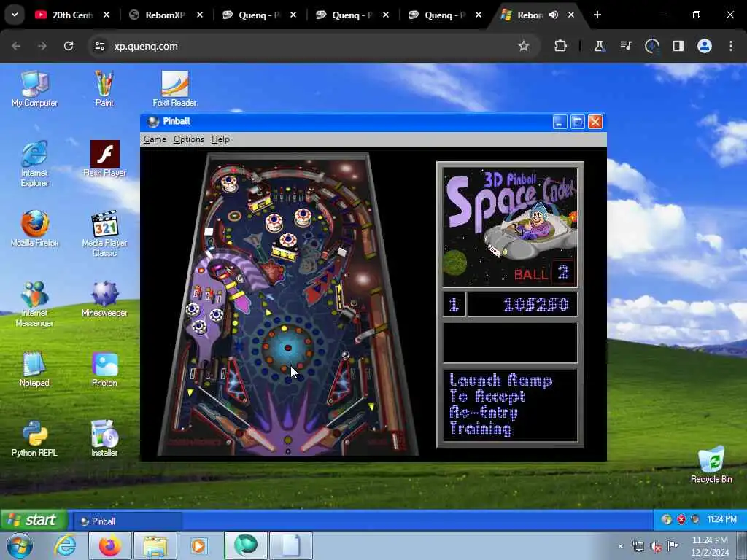This screenshot has width=747, height=560.
Task: Open Internet Messenger desktop icon
Action: pyautogui.click(x=34, y=304)
